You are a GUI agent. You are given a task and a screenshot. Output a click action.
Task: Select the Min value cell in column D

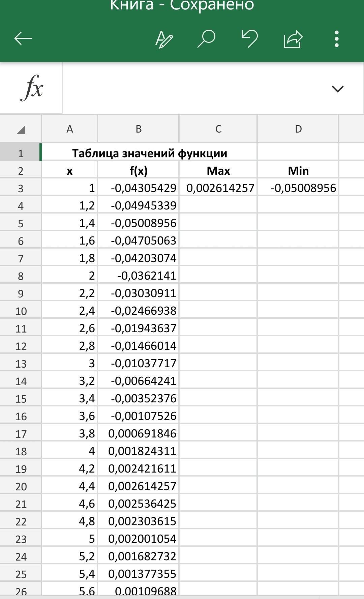[298, 188]
